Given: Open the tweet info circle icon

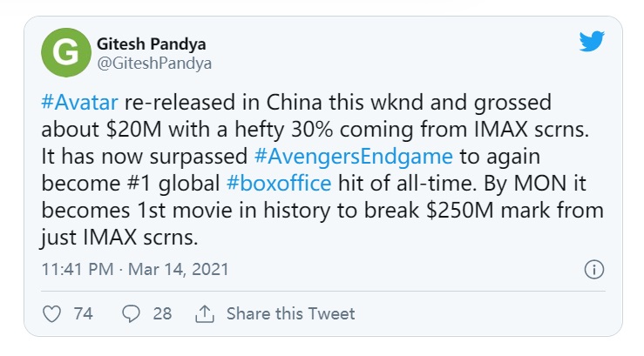Looking at the screenshot, I should click(593, 269).
